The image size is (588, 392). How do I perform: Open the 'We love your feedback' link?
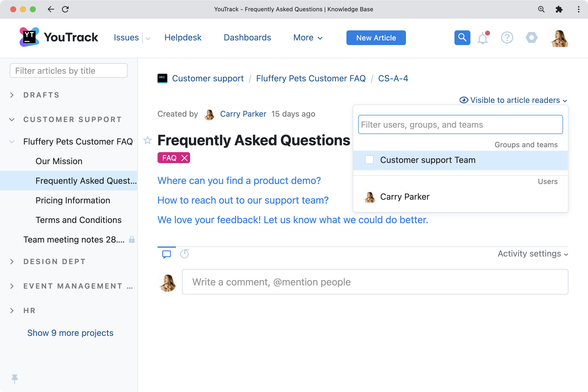click(293, 220)
